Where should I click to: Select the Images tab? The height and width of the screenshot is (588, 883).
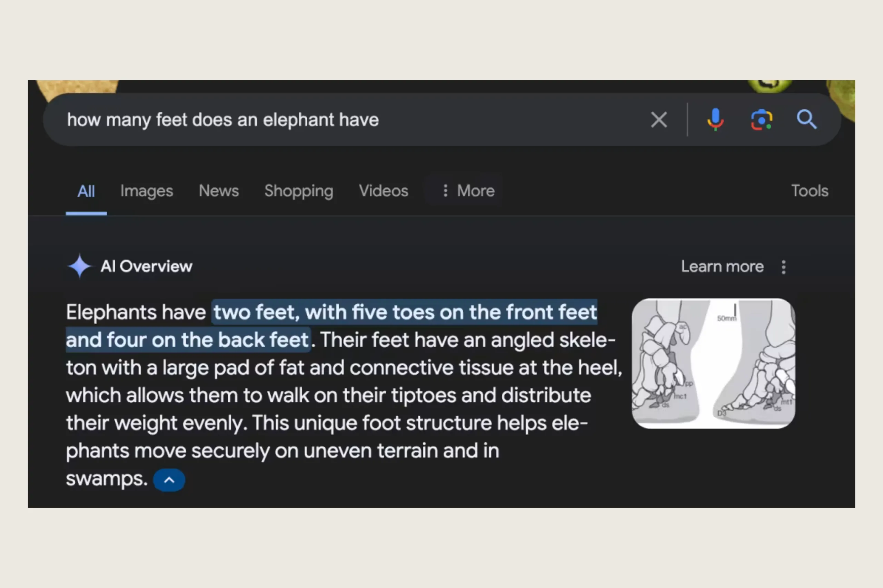(x=146, y=191)
